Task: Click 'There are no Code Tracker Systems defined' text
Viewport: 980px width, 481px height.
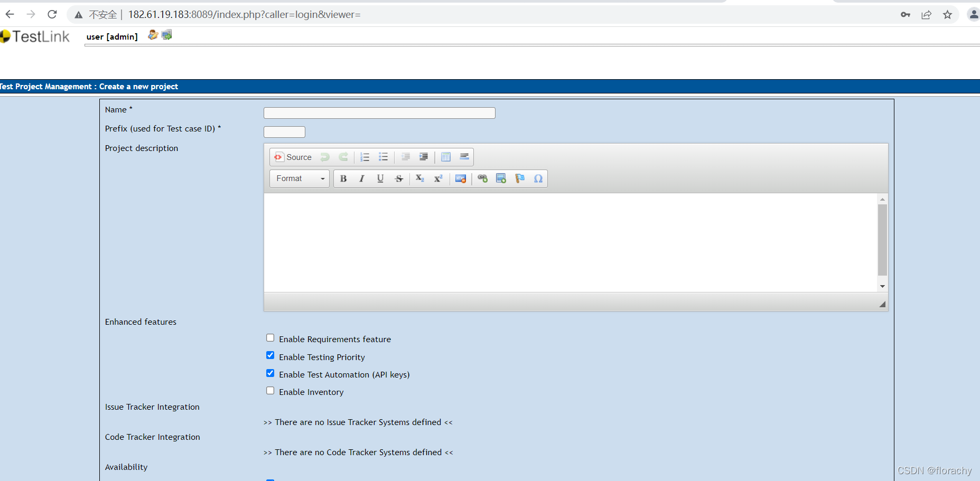Action: click(x=358, y=452)
